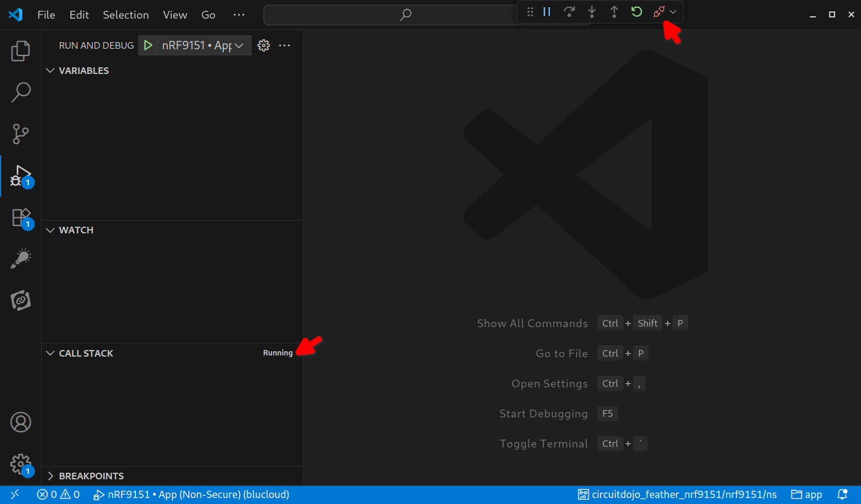
Task: Open the linked-chain extension icon in activity bar
Action: [20, 300]
